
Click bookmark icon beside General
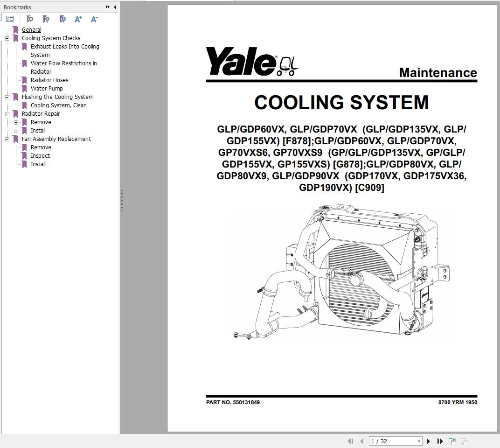coord(15,30)
